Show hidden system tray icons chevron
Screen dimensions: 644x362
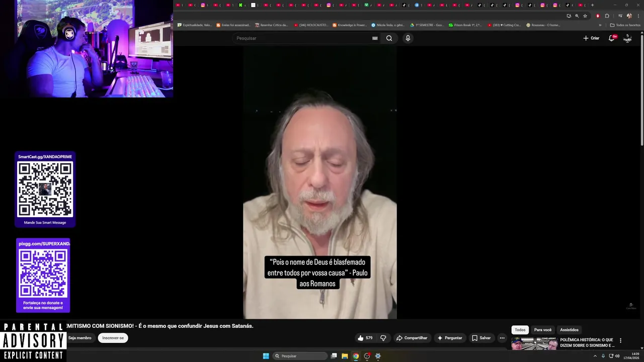point(596,356)
